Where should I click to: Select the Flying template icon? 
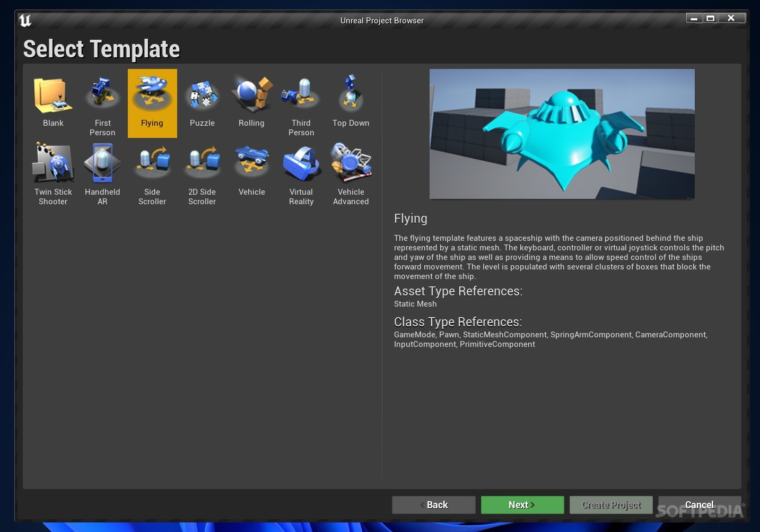tap(152, 103)
